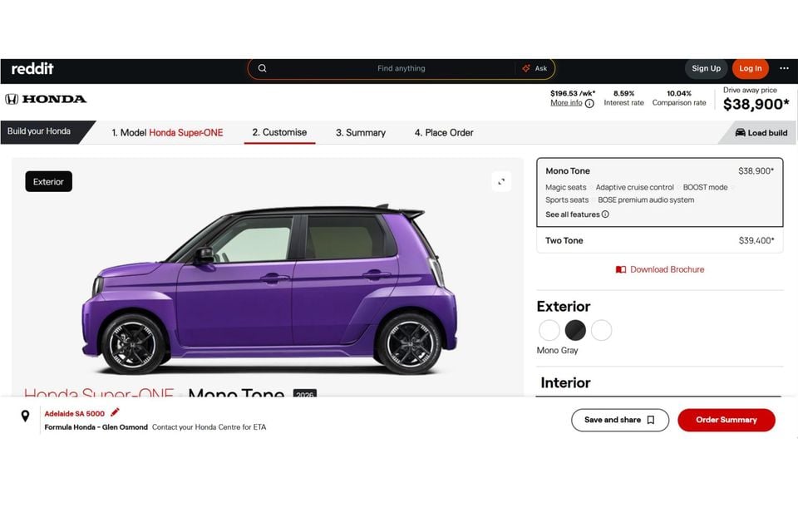Screen dimensions: 798x532
Task: Open the Ask assistant button
Action: pyautogui.click(x=534, y=68)
